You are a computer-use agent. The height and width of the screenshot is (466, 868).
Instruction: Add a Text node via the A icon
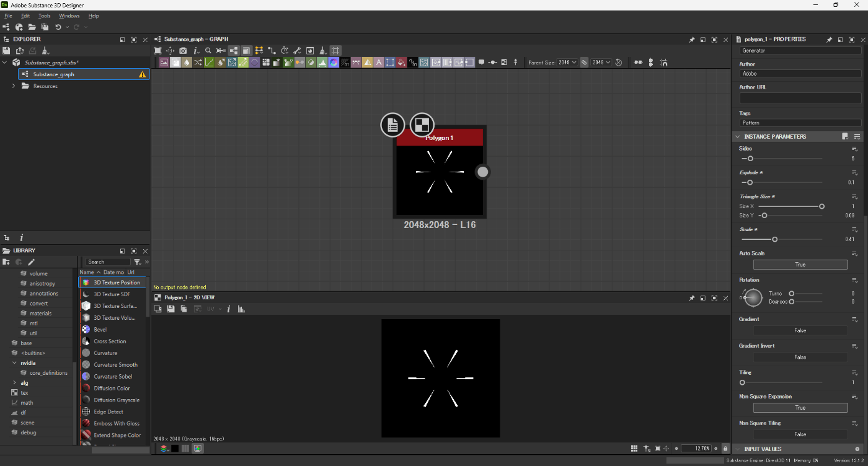[379, 62]
